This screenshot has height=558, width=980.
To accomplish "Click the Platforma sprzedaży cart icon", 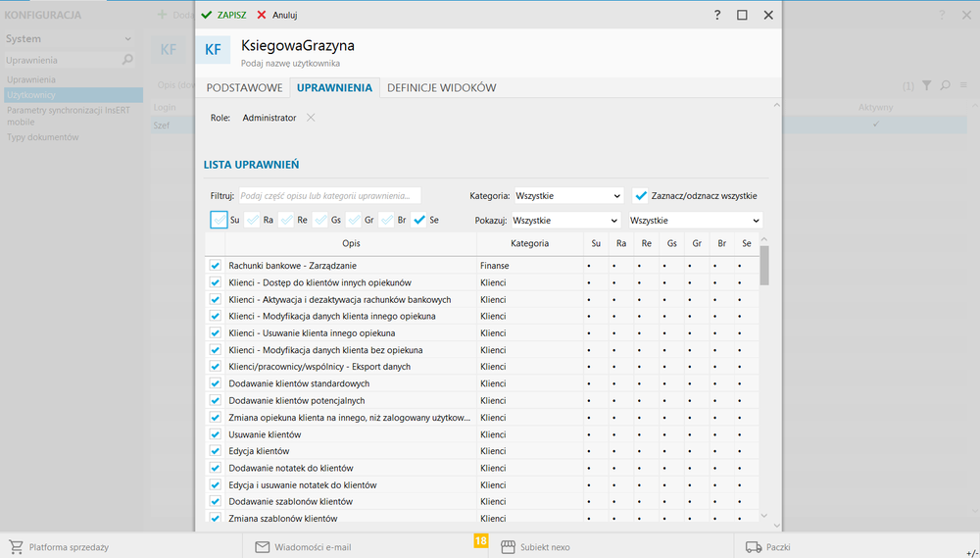I will coord(16,547).
